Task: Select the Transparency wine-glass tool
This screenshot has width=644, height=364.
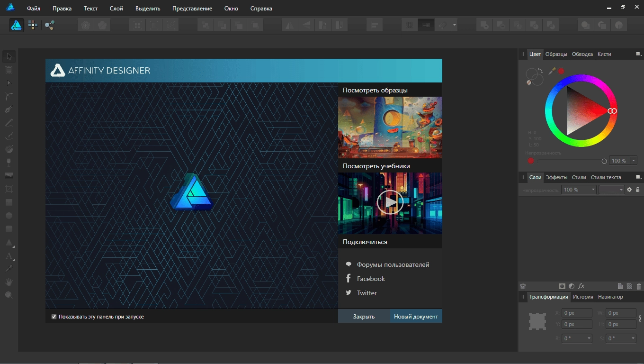Action: [x=9, y=163]
